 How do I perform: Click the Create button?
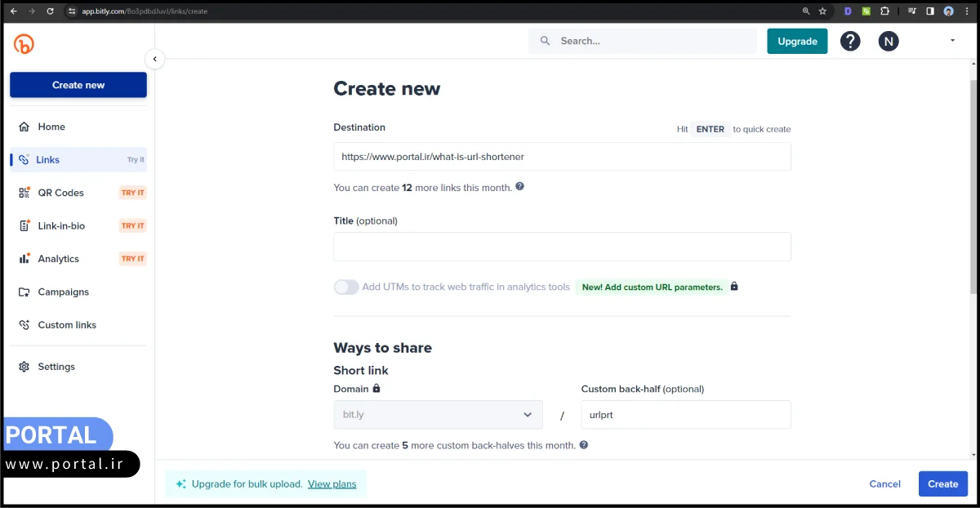coord(942,484)
